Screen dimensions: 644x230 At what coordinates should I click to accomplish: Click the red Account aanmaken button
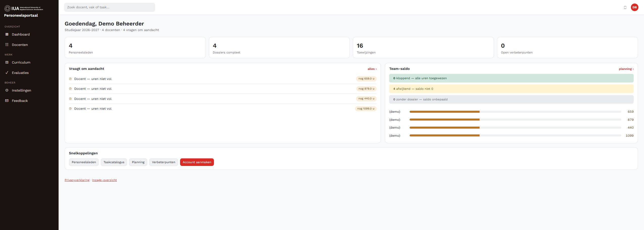197,162
